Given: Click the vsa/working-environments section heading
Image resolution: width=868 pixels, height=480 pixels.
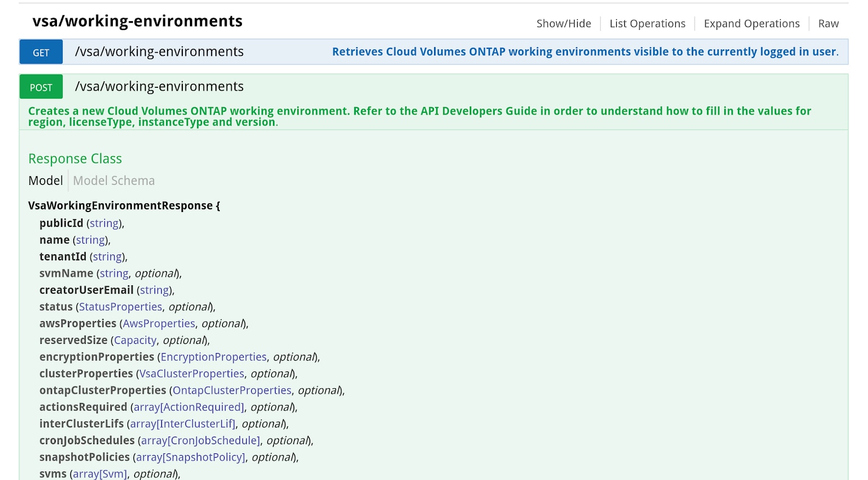Looking at the screenshot, I should point(137,21).
